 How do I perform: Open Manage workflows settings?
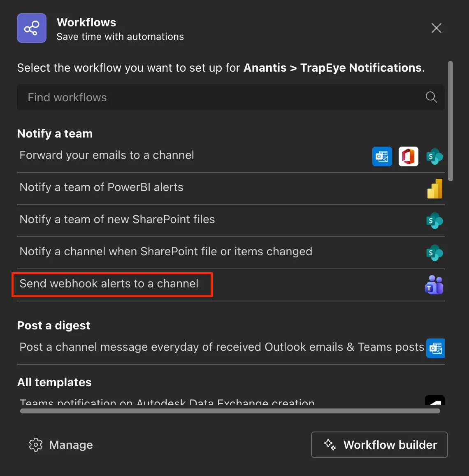(x=61, y=445)
